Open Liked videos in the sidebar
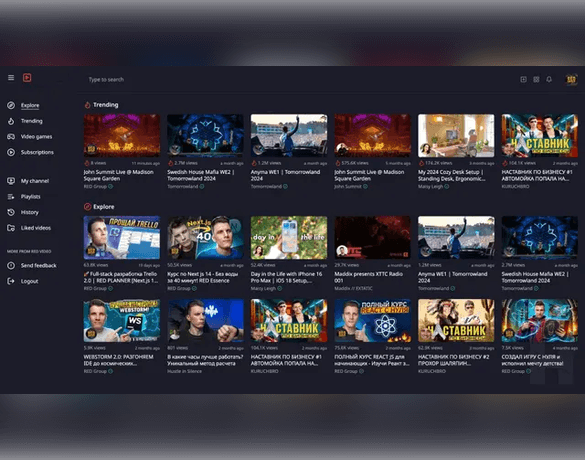 (36, 228)
